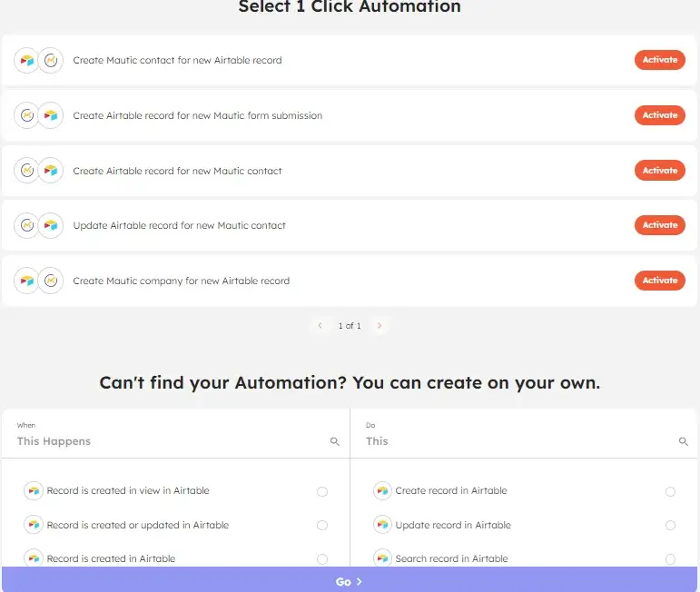Click Mautic icon in 'Mautic form submission' row
The height and width of the screenshot is (592, 700).
click(x=27, y=115)
